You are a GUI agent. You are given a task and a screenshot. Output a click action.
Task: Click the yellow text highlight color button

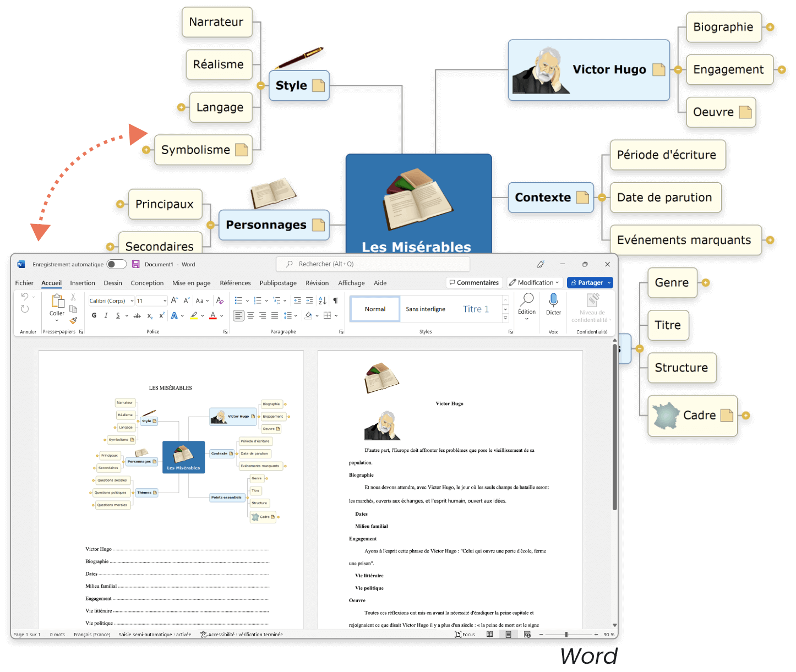tap(194, 316)
